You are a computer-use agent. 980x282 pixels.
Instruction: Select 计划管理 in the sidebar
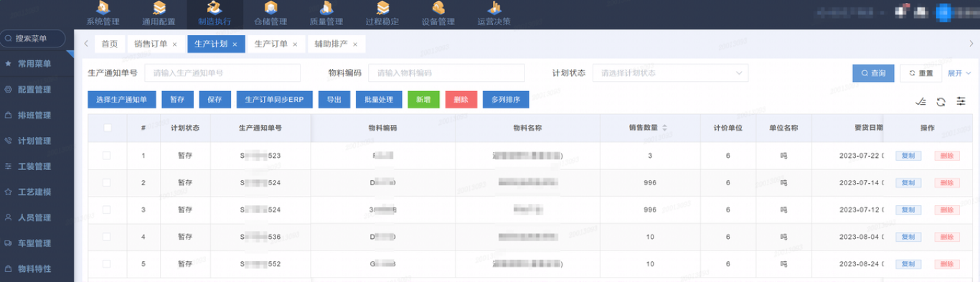click(34, 141)
